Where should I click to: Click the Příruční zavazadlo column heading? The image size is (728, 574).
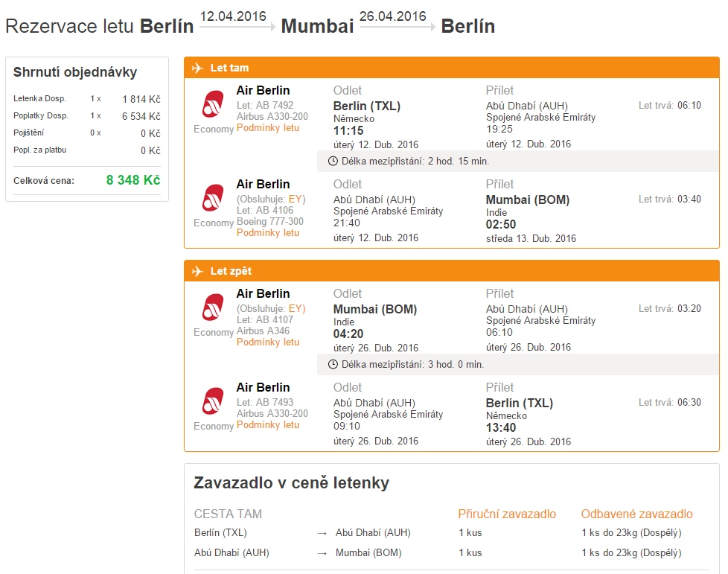(507, 514)
